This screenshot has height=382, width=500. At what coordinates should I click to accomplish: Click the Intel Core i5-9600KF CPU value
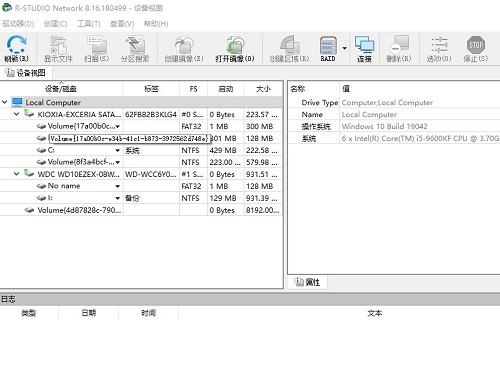click(420, 138)
